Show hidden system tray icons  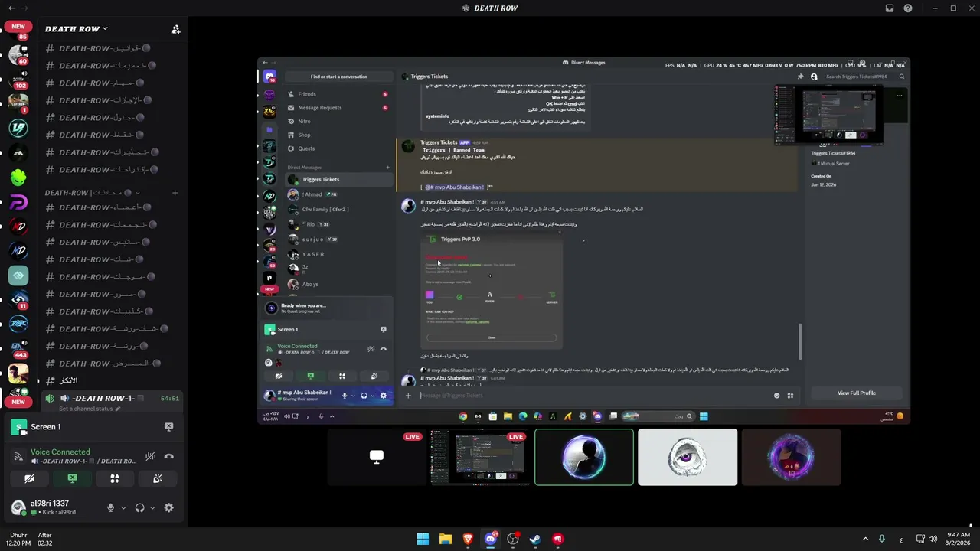tap(865, 539)
